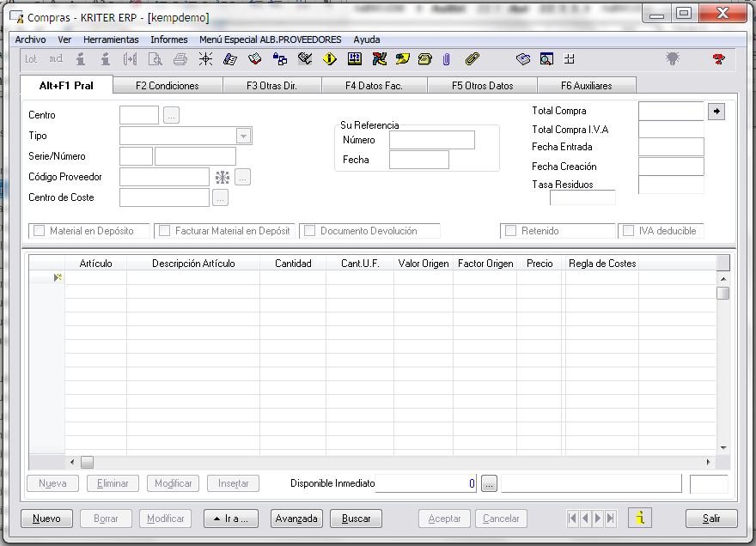Image resolution: width=756 pixels, height=546 pixels.
Task: Toggle Facturar Material en Depósit checkbox
Action: pos(164,231)
